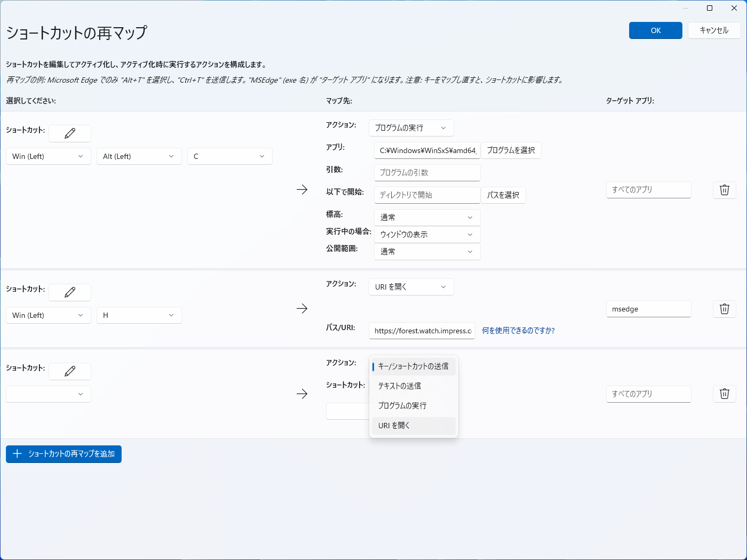This screenshot has width=747, height=560.
Task: Close the shortcut remap window
Action: (x=734, y=8)
